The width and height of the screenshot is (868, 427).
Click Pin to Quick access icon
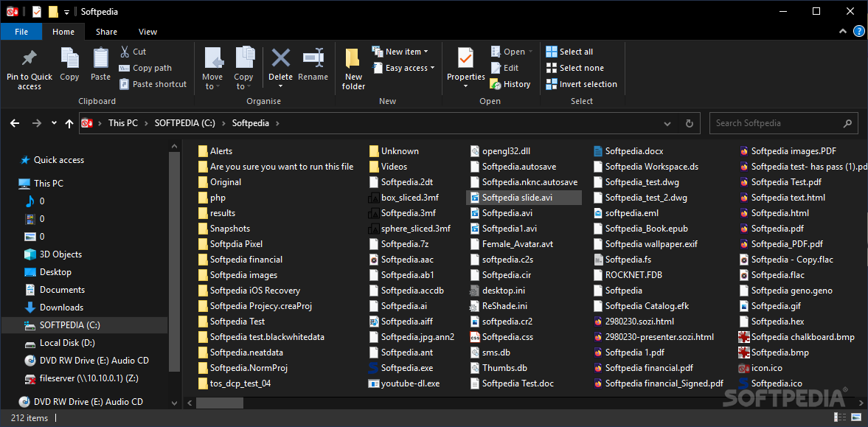tap(29, 58)
